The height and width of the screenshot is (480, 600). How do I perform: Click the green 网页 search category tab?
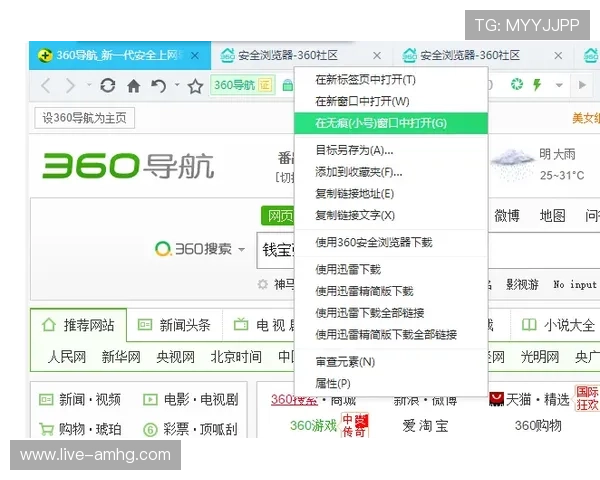tap(278, 216)
